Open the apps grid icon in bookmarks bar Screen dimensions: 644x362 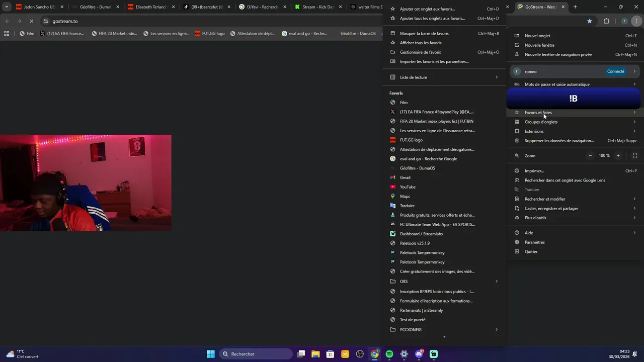[x=7, y=34]
